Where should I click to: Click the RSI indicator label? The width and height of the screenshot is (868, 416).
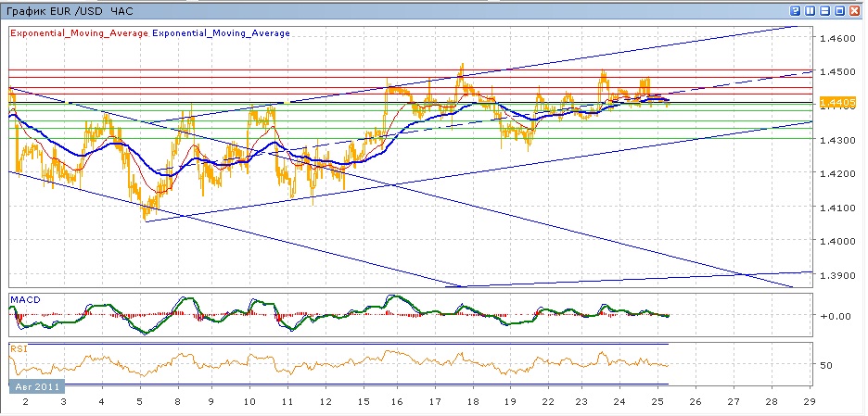coord(18,349)
